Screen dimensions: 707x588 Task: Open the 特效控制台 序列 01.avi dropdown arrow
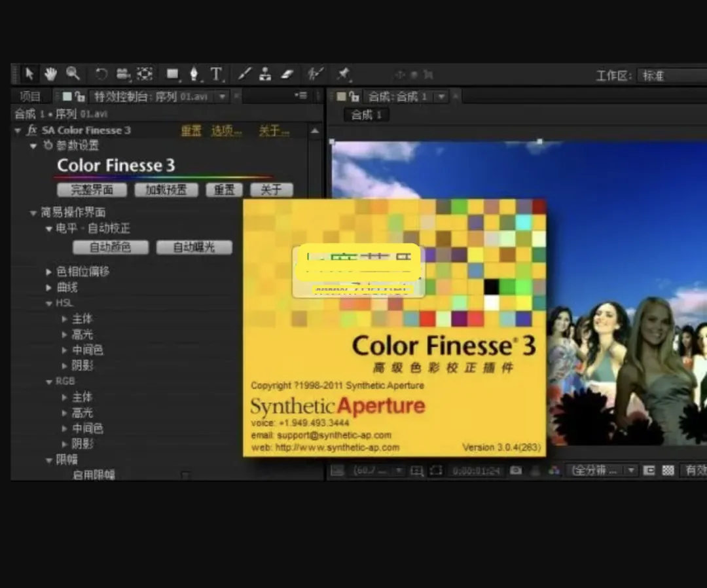(x=223, y=96)
